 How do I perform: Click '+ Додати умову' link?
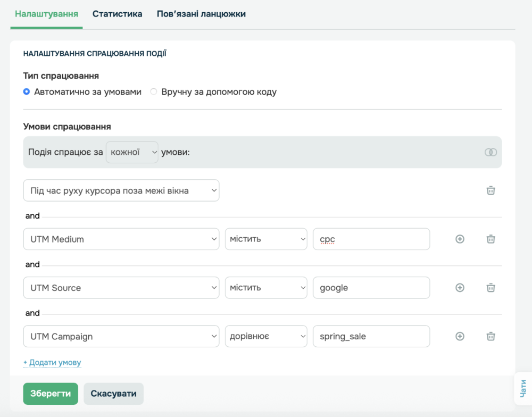coord(52,362)
